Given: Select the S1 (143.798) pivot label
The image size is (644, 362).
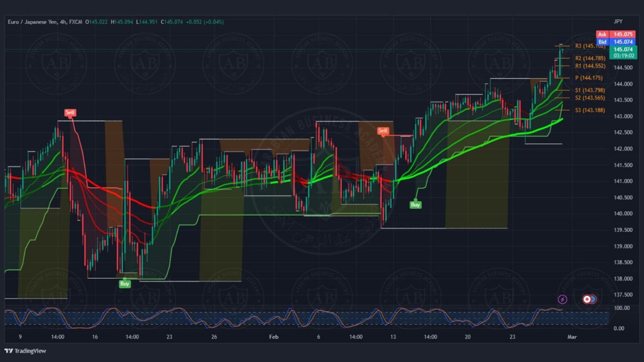Looking at the screenshot, I should click(590, 90).
